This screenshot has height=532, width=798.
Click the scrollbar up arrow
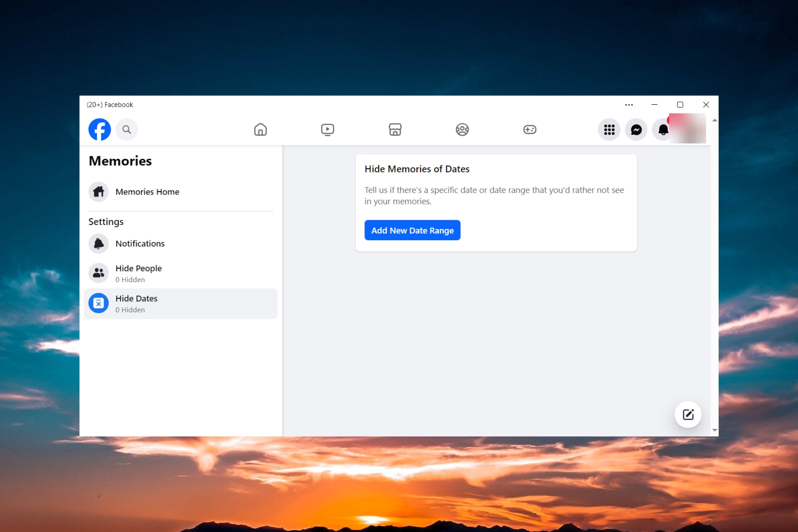(714, 121)
